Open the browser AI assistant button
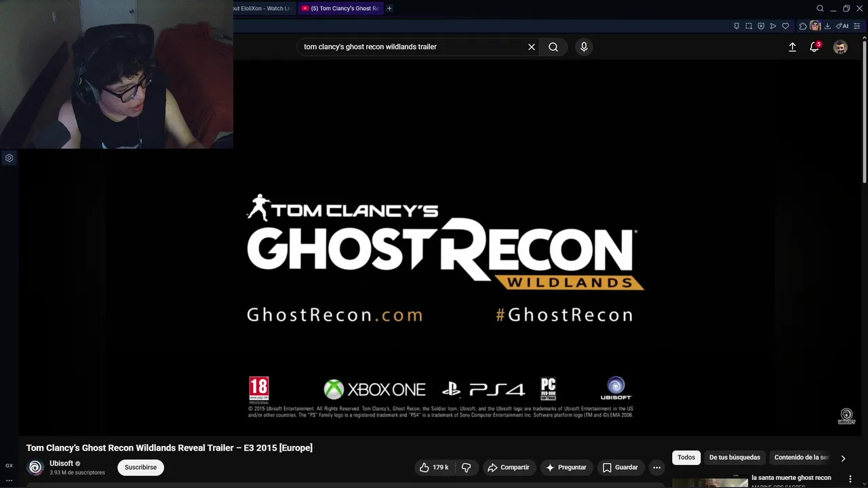Viewport: 868px width, 488px height. tap(842, 26)
